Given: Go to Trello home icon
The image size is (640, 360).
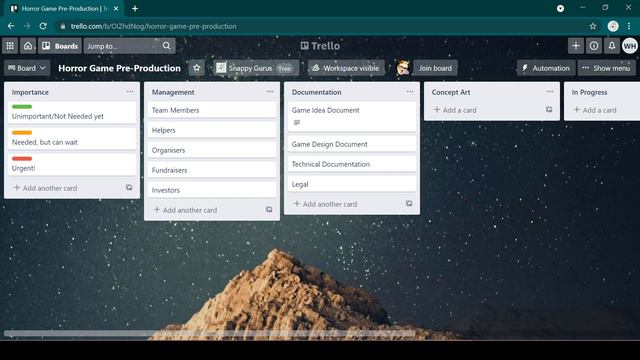Looking at the screenshot, I should (28, 46).
